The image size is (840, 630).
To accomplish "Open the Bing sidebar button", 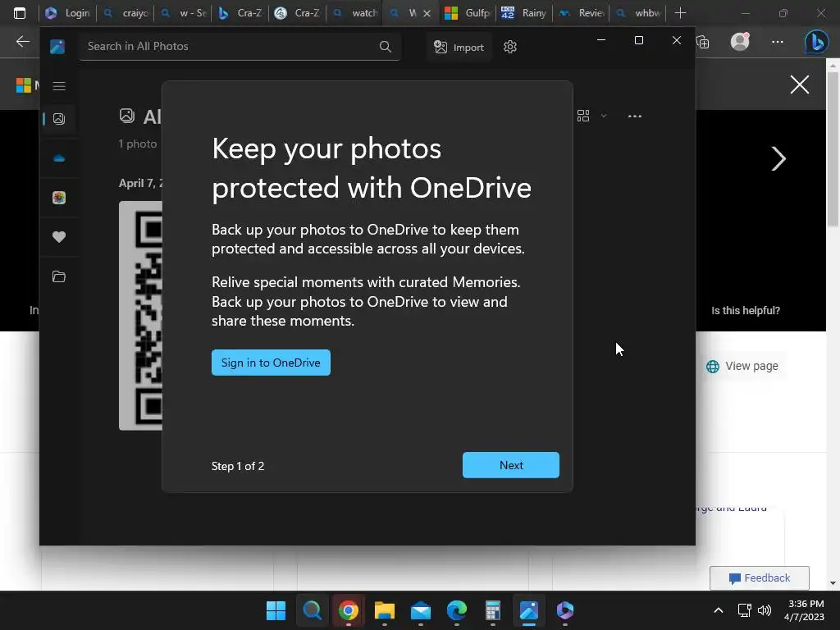I will (816, 42).
